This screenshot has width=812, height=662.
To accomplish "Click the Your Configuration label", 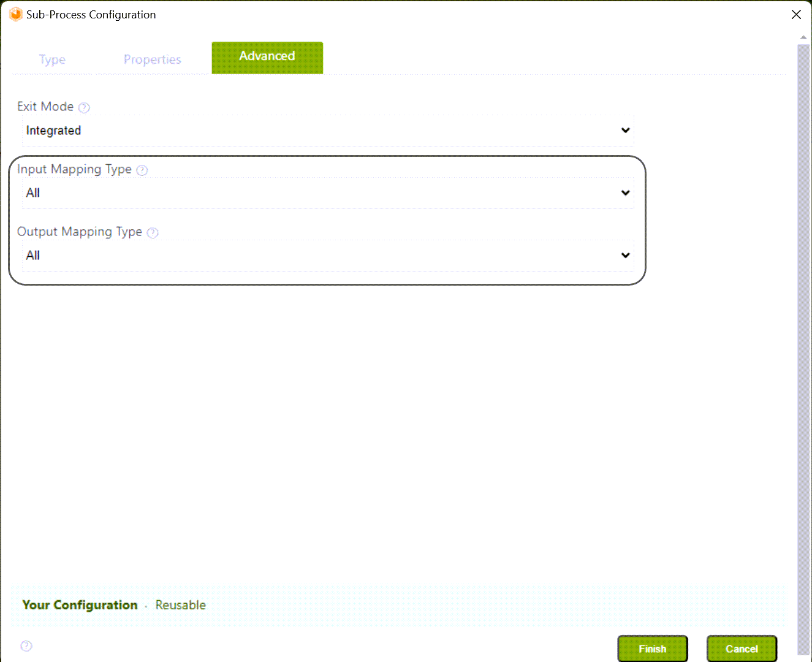I will point(80,605).
